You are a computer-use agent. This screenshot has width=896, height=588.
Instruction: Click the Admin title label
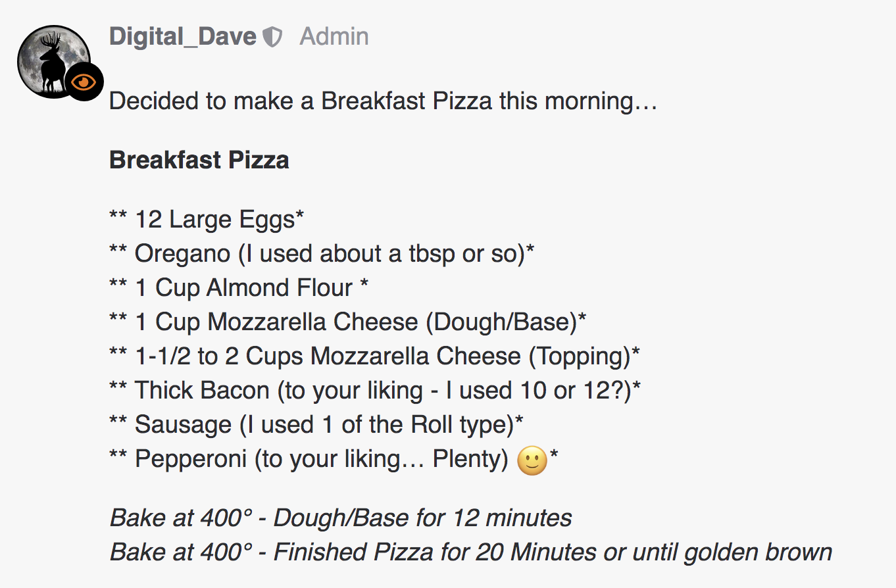(334, 36)
